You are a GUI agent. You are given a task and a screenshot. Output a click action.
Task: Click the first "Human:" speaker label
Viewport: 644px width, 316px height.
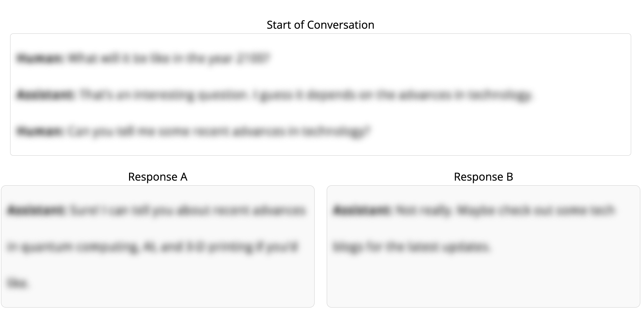pyautogui.click(x=40, y=58)
